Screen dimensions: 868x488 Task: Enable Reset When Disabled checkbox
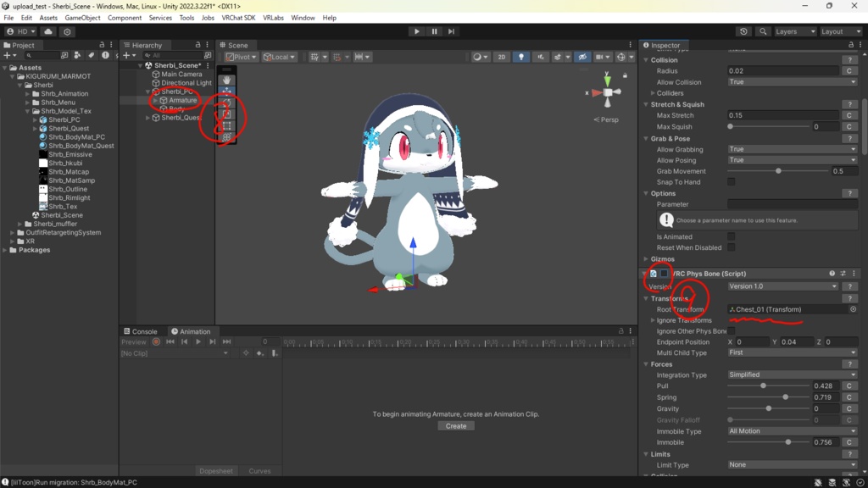[732, 247]
